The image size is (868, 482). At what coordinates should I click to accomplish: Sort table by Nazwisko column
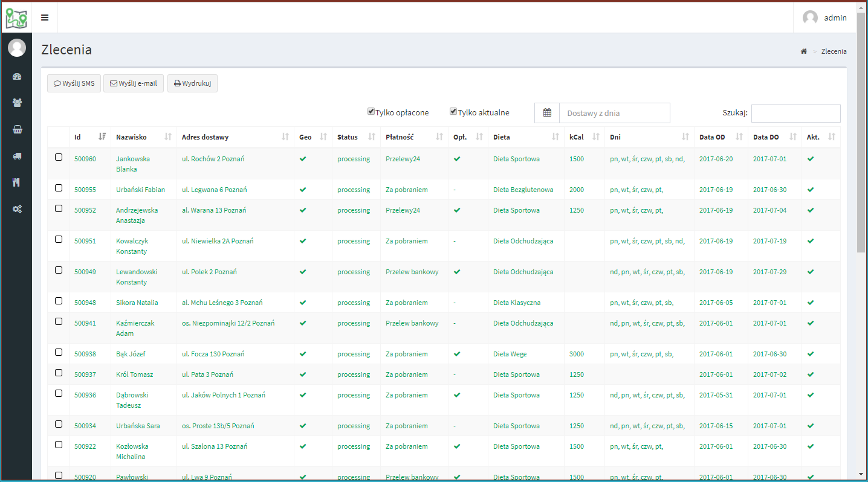144,137
